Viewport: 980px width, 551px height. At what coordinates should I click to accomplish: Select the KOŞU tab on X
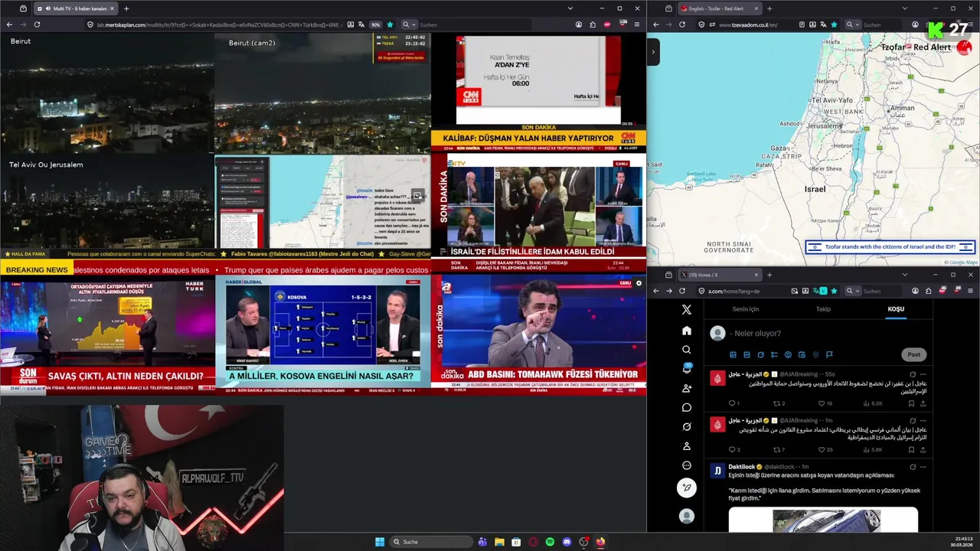pos(896,309)
